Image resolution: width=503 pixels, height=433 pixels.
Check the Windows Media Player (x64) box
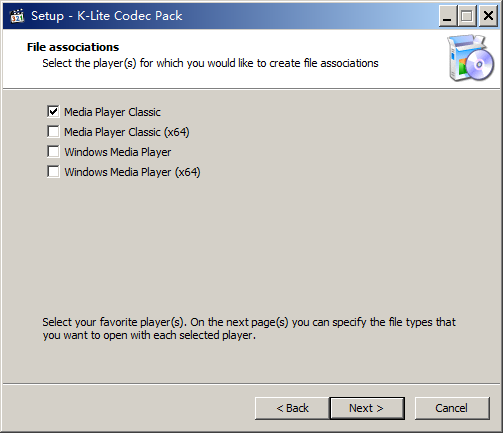(x=53, y=172)
